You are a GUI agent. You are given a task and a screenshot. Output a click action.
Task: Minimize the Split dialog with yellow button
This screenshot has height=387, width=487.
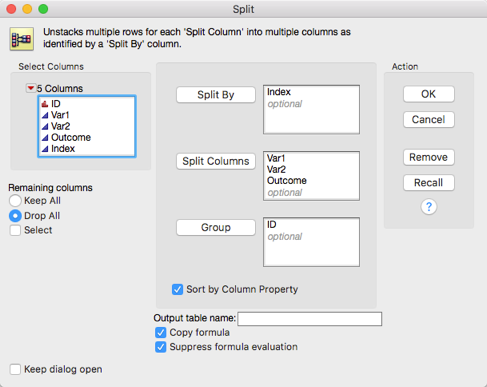[27, 9]
